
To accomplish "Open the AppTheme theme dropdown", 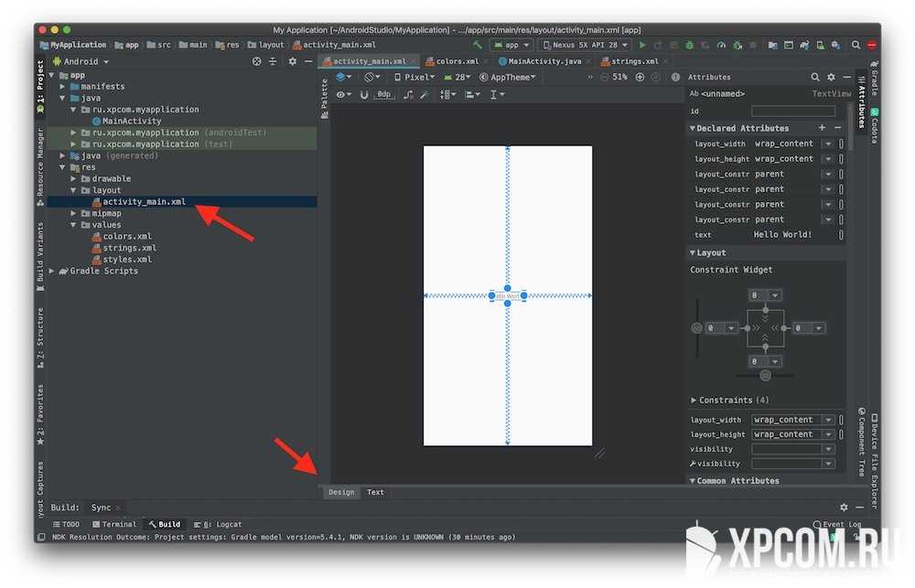I will point(510,78).
